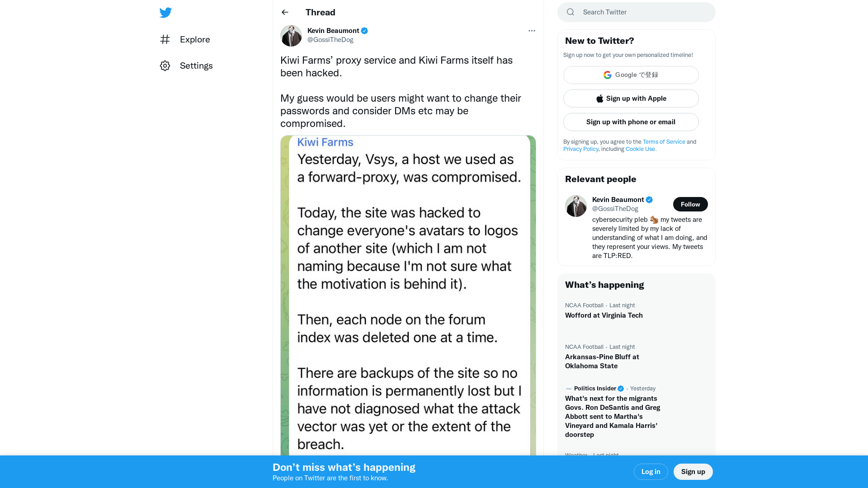Click the Apple logo on sign up button

click(x=599, y=99)
